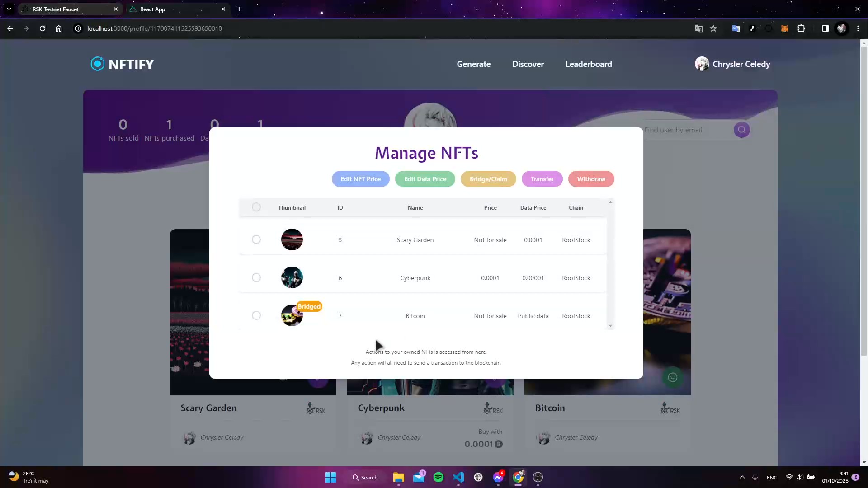Click the Google Translate icon in address bar
The height and width of the screenshot is (488, 868).
coord(698,28)
